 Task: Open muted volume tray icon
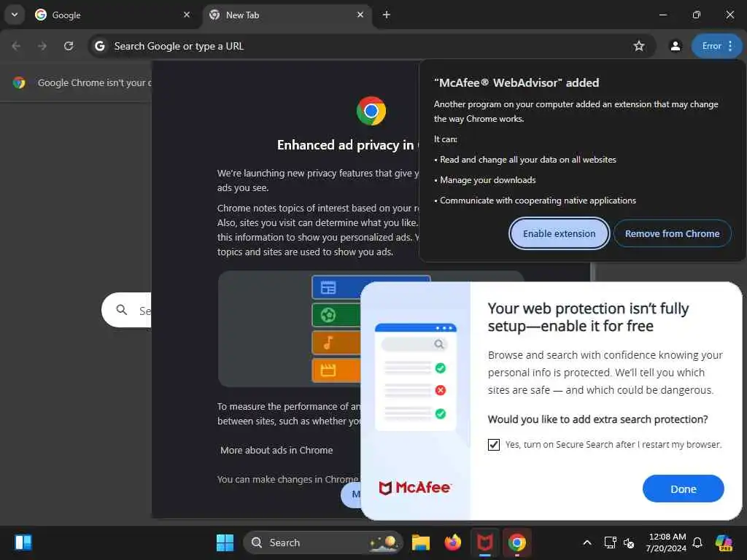pyautogui.click(x=629, y=542)
